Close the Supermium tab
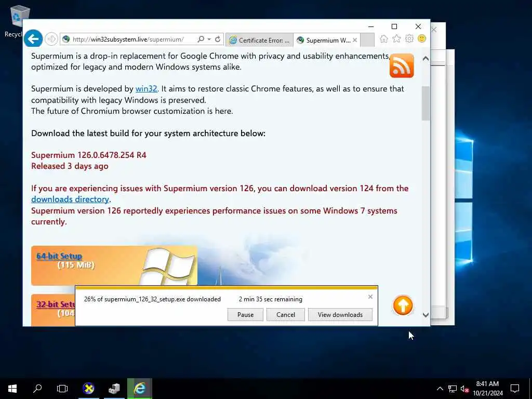Screen dimensions: 532x399 (x=355, y=40)
